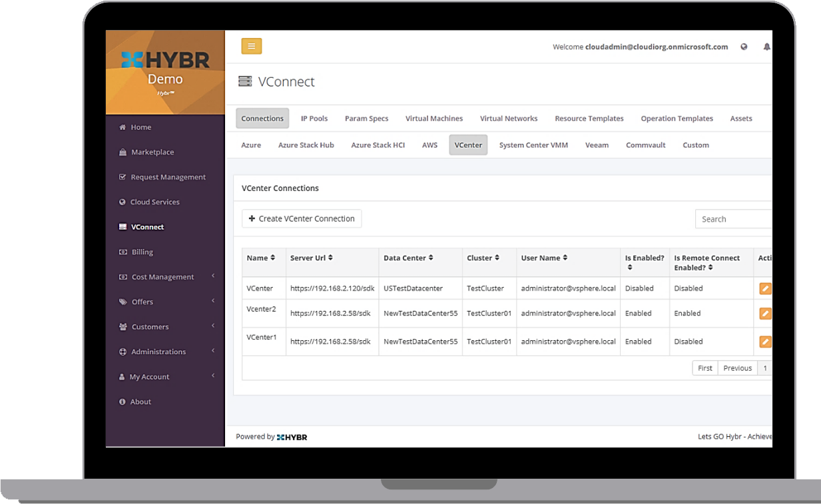Screen dimensions: 821x504
Task: Expand the Offers submenu chevron
Action: click(214, 301)
